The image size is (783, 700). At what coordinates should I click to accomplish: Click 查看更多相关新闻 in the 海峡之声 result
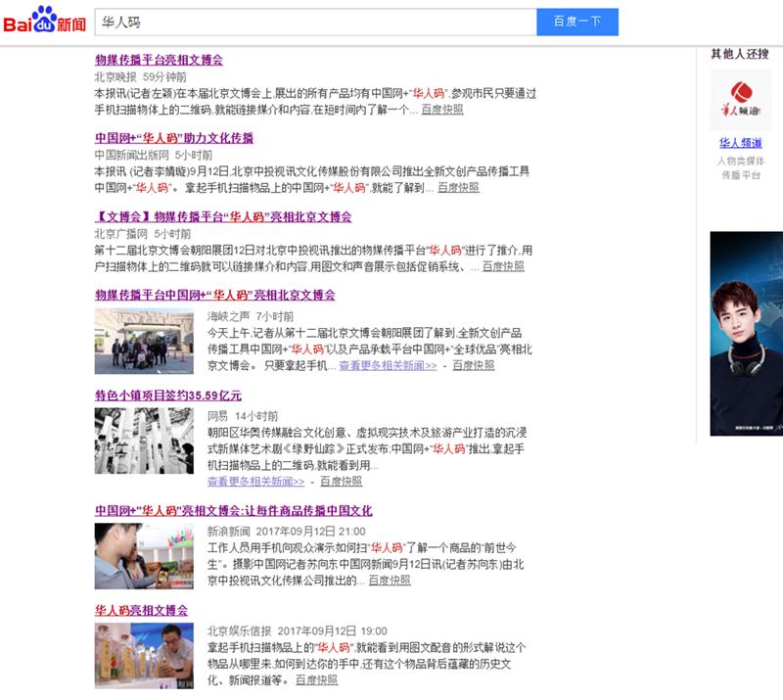pyautogui.click(x=388, y=365)
